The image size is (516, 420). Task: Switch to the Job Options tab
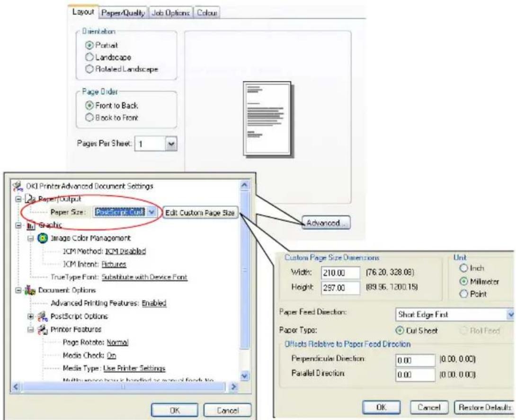170,13
